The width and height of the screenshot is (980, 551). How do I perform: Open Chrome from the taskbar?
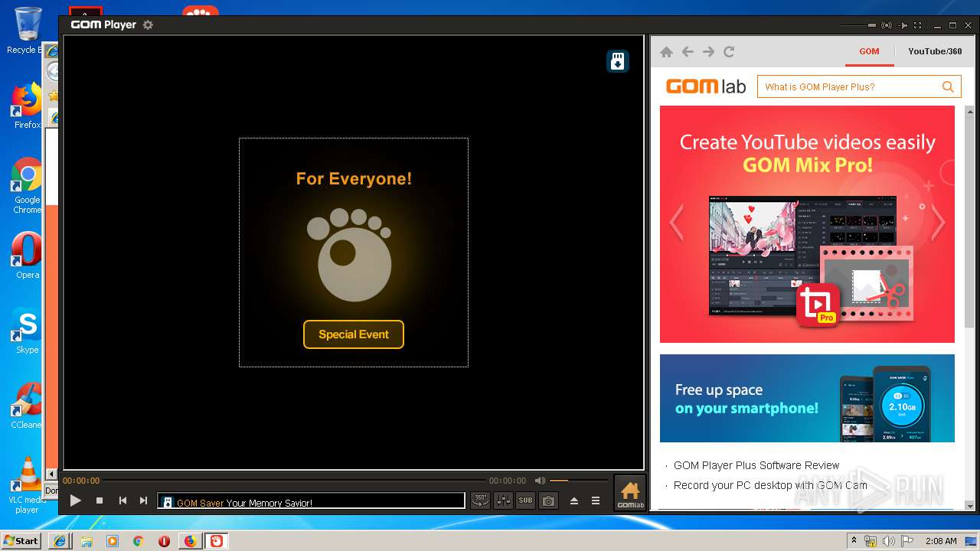point(138,541)
